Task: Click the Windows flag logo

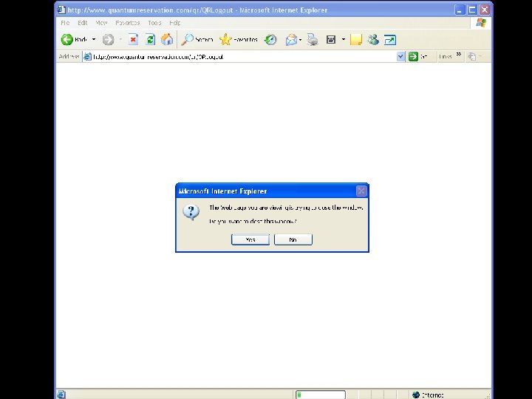Action: (481, 23)
